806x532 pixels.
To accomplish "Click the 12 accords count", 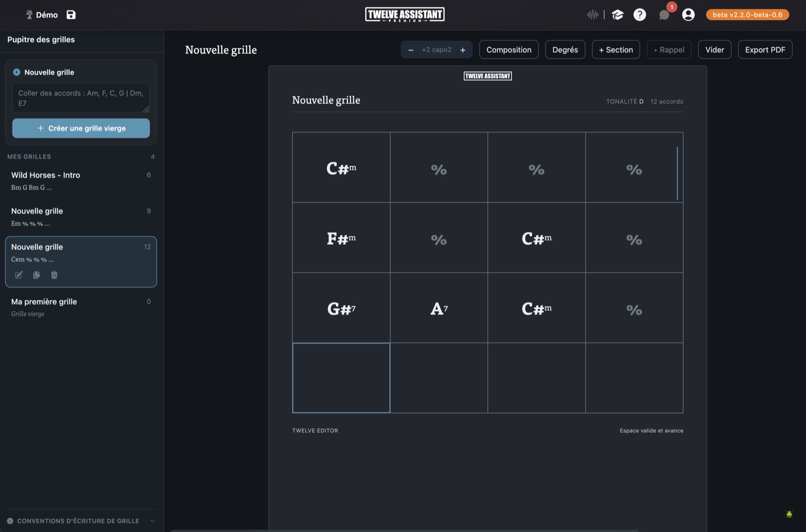I will tap(666, 101).
